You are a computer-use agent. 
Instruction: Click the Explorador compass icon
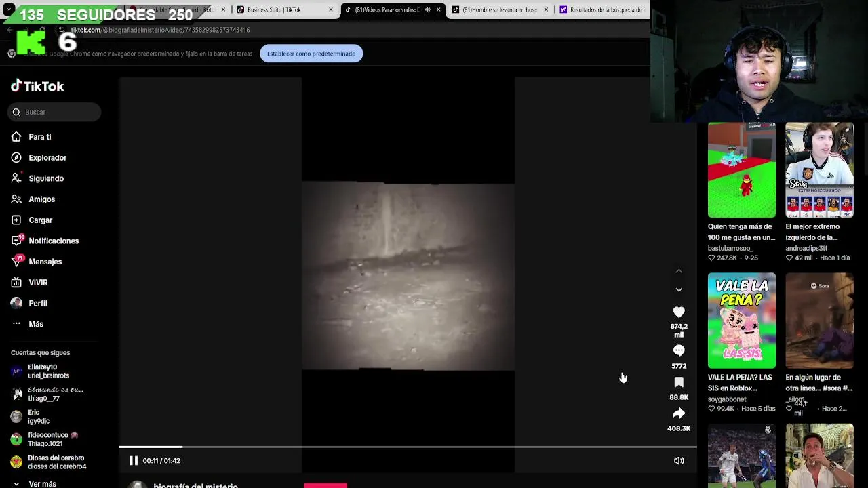[16, 157]
